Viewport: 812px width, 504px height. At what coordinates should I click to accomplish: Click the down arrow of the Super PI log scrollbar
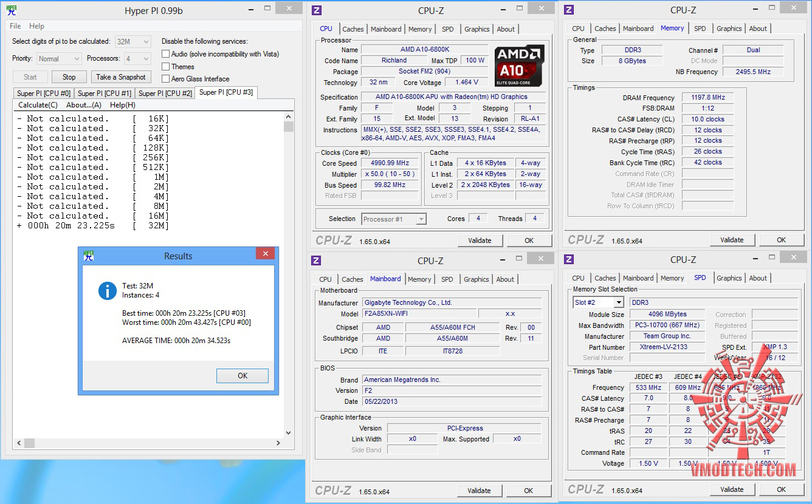289,434
